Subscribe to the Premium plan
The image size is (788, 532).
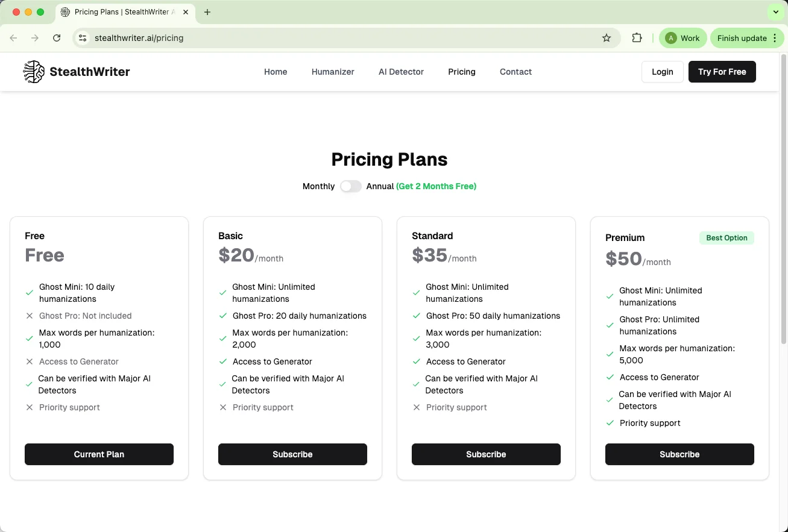pyautogui.click(x=679, y=454)
